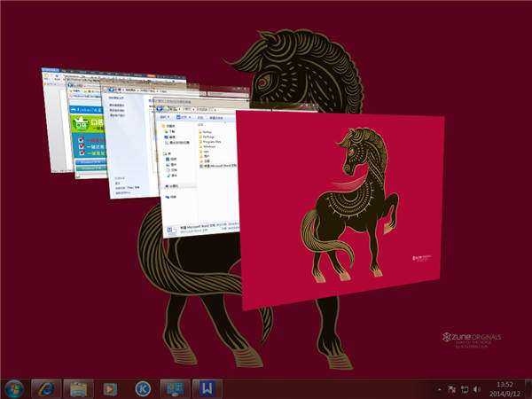Launch Internet Explorer from the taskbar

tap(44, 387)
